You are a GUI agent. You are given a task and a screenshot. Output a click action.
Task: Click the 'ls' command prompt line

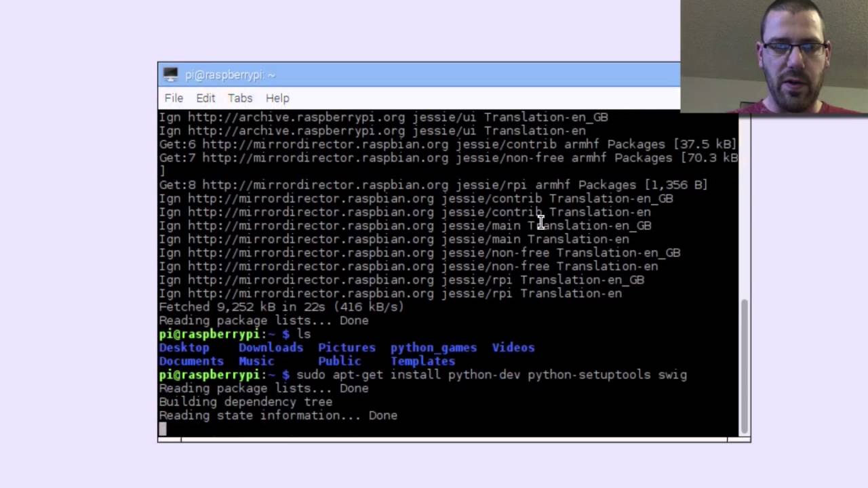click(235, 334)
